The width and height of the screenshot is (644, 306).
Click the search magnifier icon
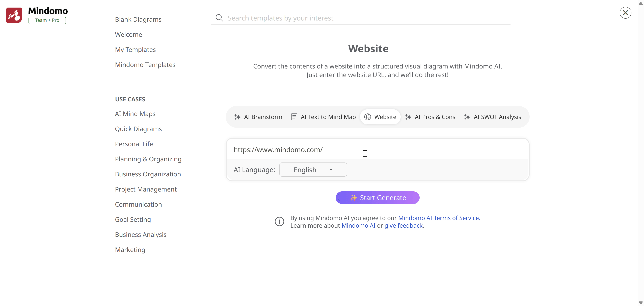[219, 18]
